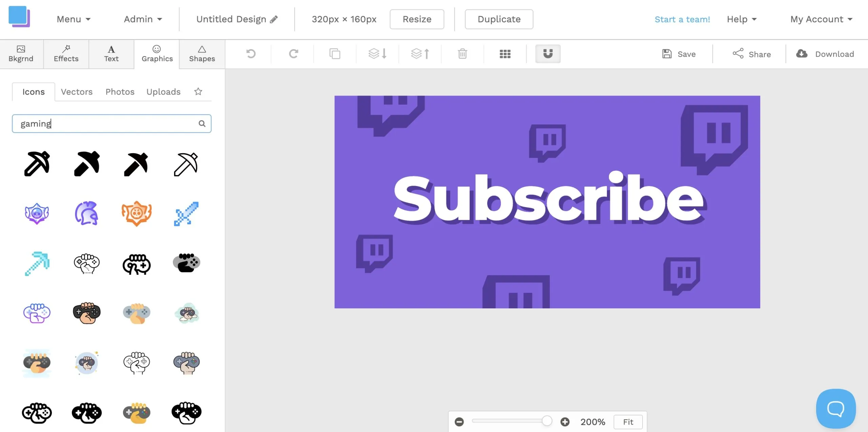The image size is (868, 432).
Task: Select the Graphics tab
Action: pos(157,54)
